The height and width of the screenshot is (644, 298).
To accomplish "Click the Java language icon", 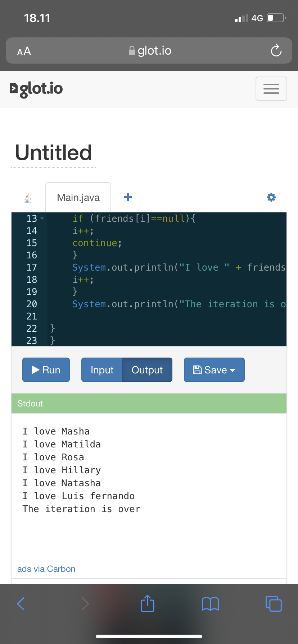I will tap(27, 198).
